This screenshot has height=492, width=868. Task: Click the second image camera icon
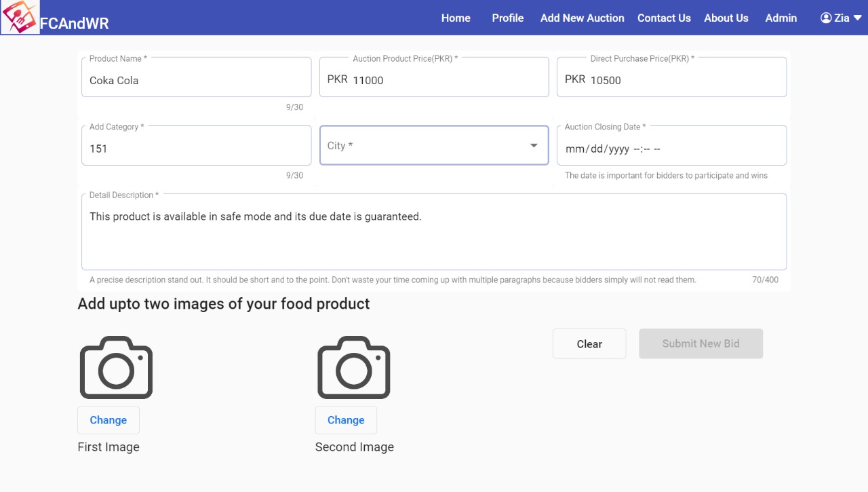(x=353, y=367)
